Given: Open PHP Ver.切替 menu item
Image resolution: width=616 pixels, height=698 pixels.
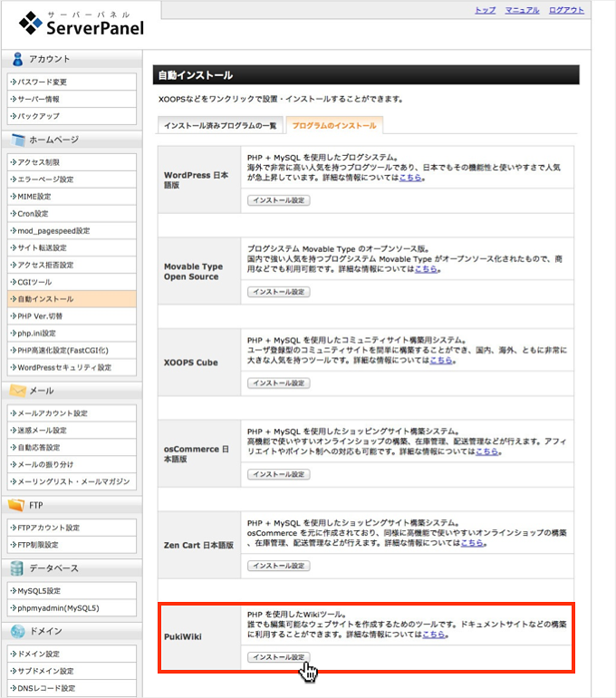Looking at the screenshot, I should [72, 316].
